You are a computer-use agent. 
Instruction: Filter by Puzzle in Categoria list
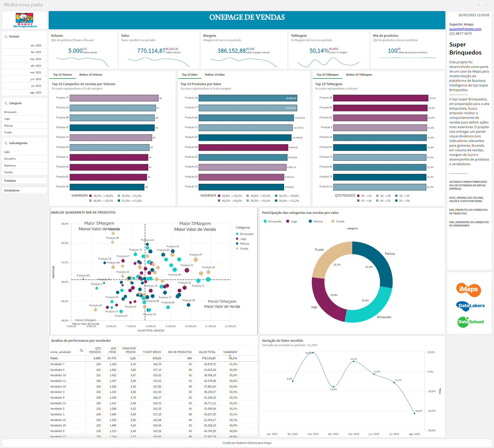click(24, 133)
